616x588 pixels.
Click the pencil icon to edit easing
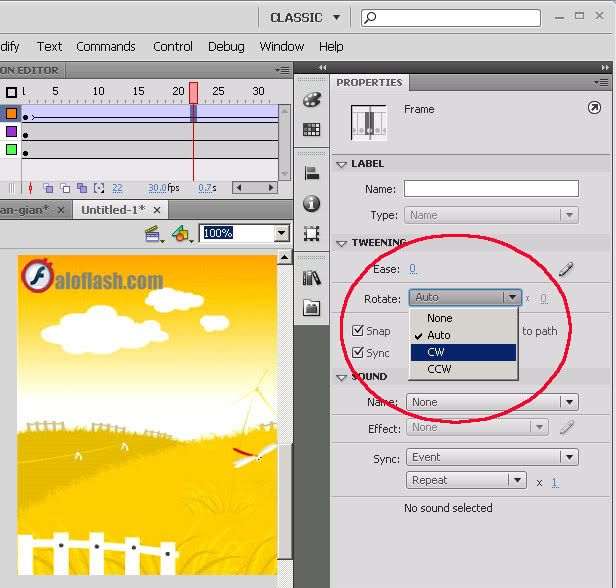point(566,269)
